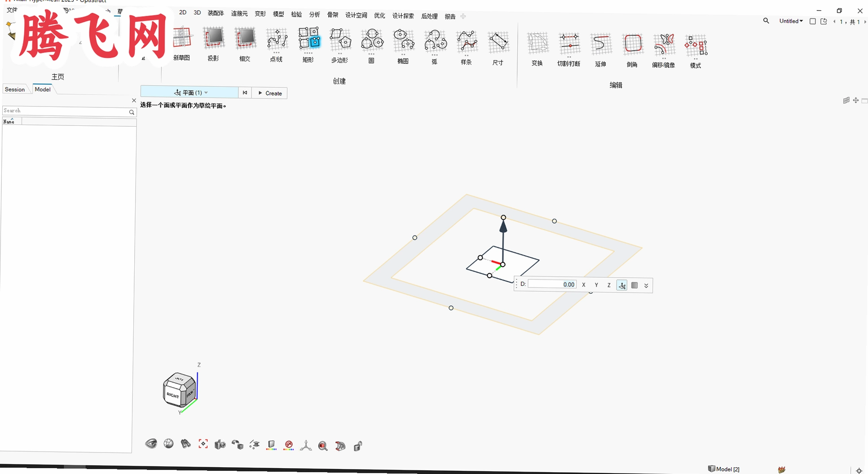This screenshot has width=868, height=474.
Task: Switch to the Session browser tab
Action: pyautogui.click(x=15, y=89)
